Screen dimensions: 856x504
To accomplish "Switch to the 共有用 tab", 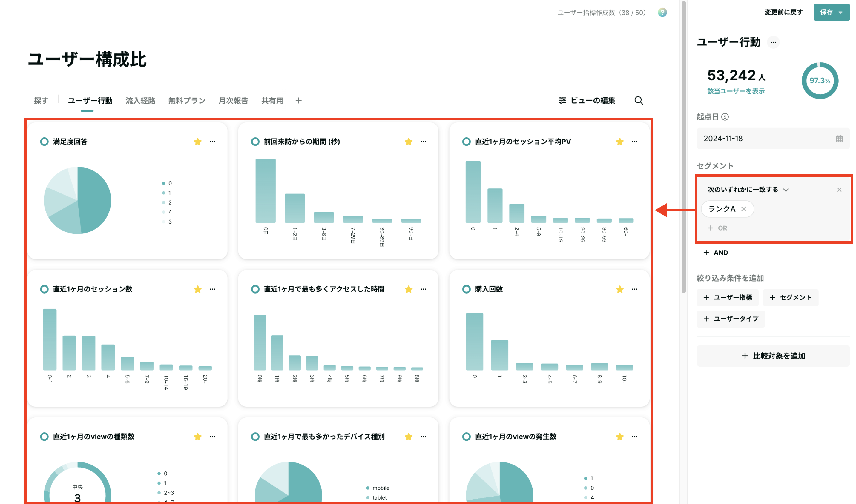I will click(x=272, y=101).
